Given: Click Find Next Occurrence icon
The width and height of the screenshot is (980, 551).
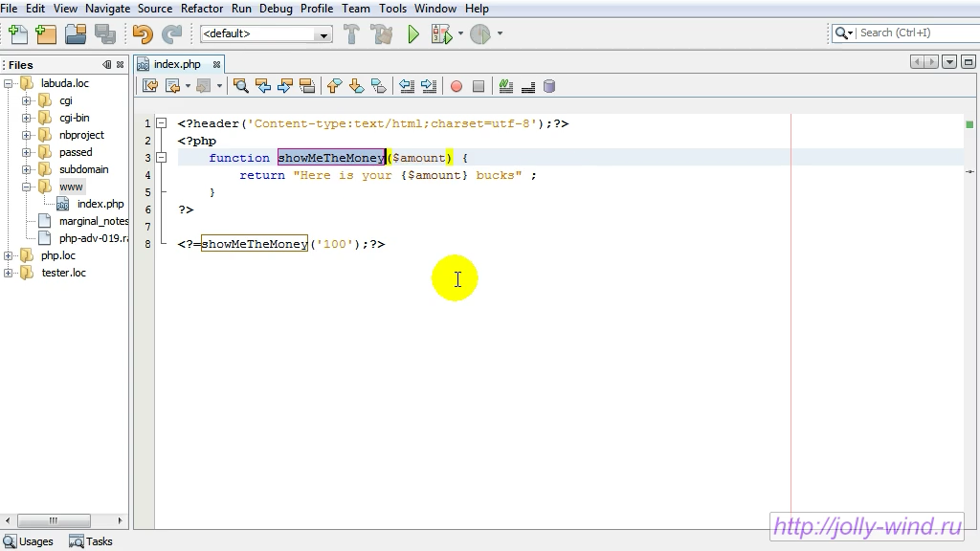Looking at the screenshot, I should (x=285, y=86).
